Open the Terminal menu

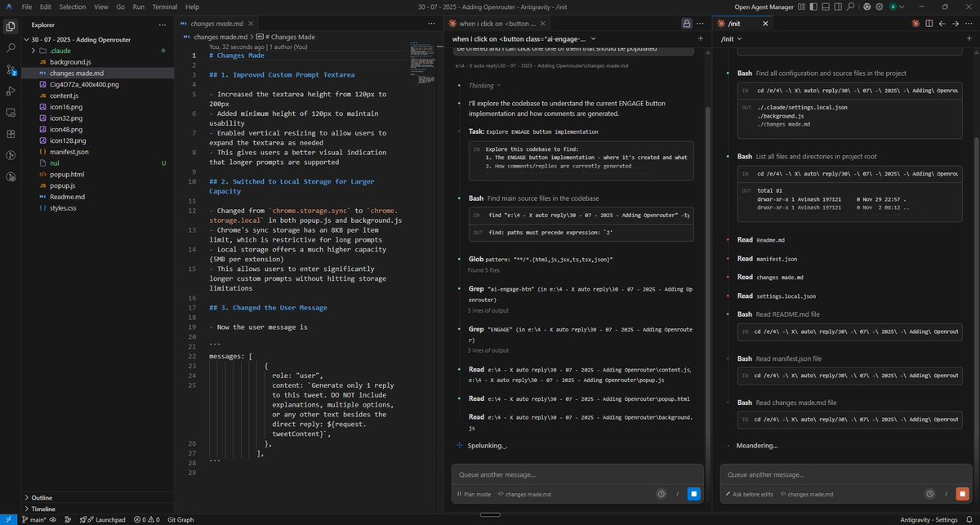click(x=164, y=6)
